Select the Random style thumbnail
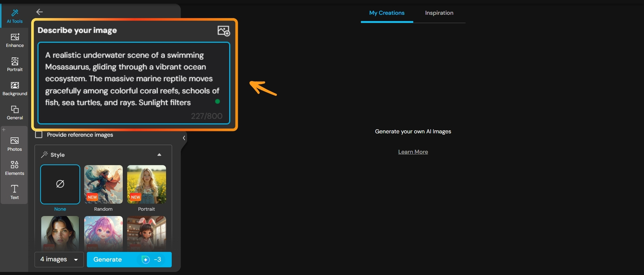The width and height of the screenshot is (644, 275). coord(103,184)
